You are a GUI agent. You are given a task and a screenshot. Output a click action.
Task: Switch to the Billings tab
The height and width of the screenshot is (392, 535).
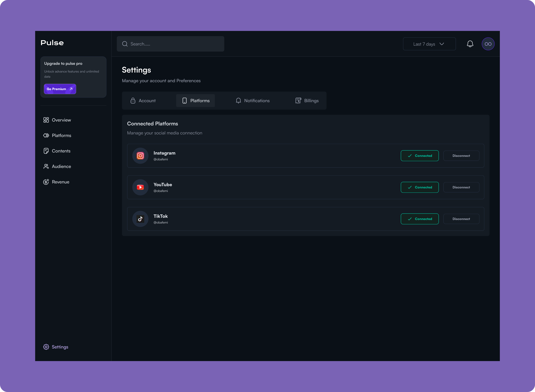coord(307,101)
